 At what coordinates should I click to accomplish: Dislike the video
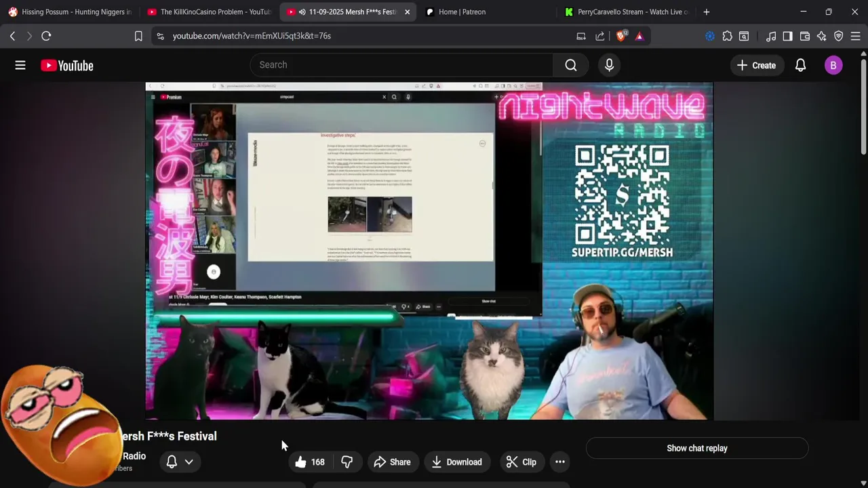[x=347, y=462]
